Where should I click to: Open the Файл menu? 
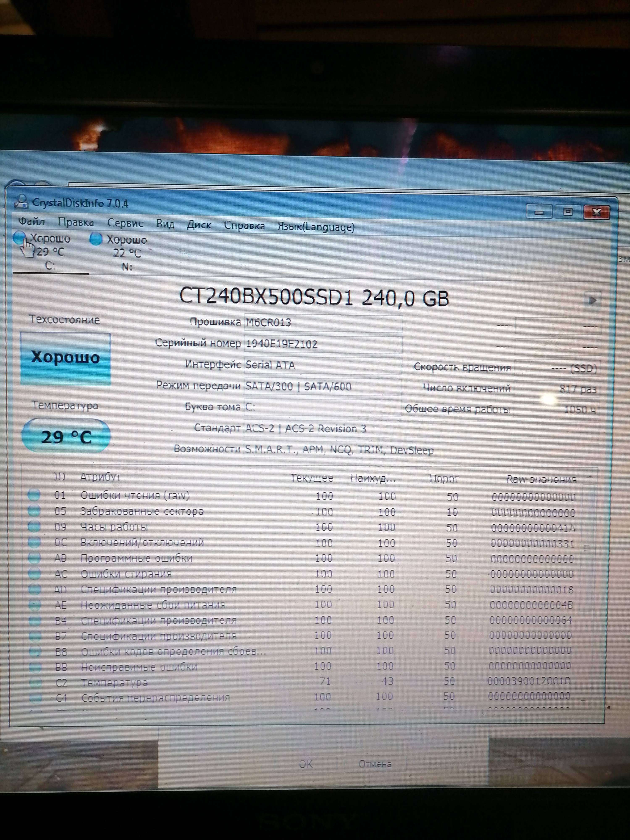(x=32, y=221)
